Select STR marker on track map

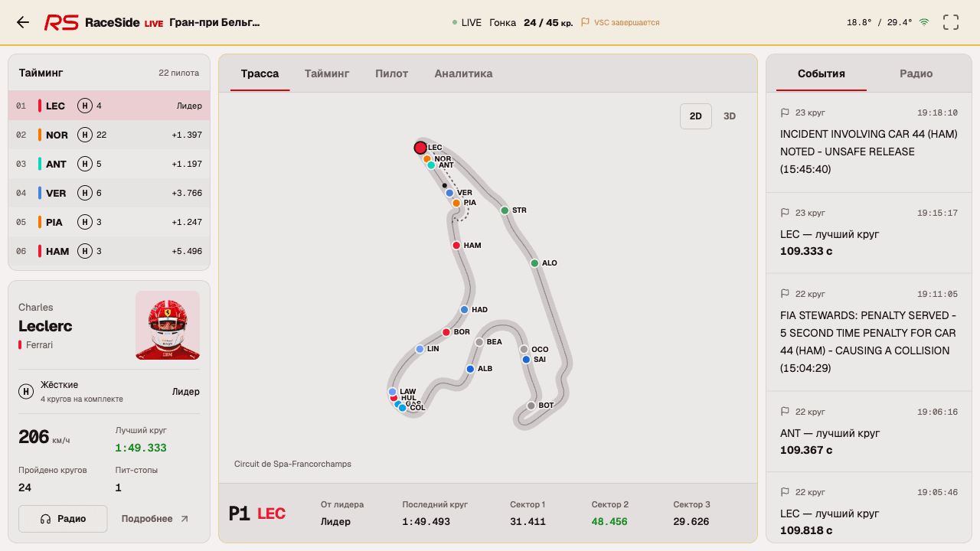pyautogui.click(x=505, y=210)
